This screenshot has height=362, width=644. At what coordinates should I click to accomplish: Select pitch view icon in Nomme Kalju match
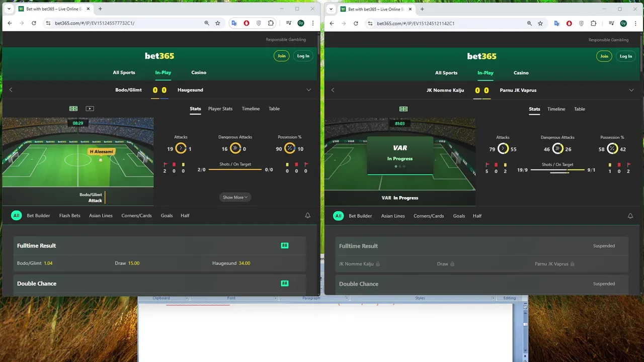coord(404,109)
